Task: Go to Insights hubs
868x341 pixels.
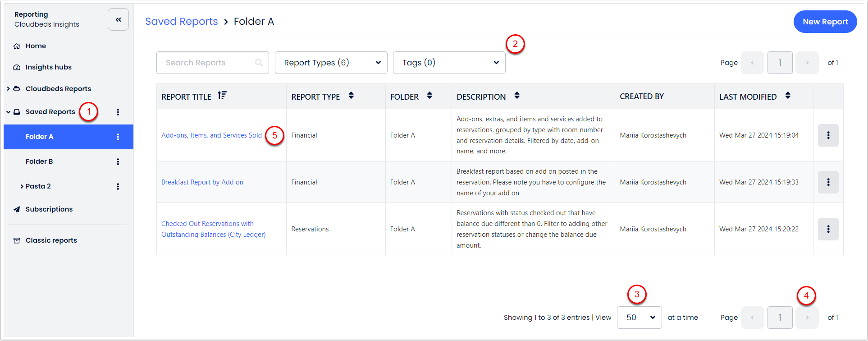Action: coord(48,67)
